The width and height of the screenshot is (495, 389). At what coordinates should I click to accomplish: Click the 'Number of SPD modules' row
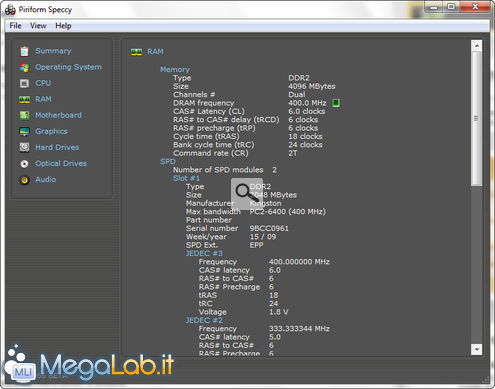pos(225,170)
